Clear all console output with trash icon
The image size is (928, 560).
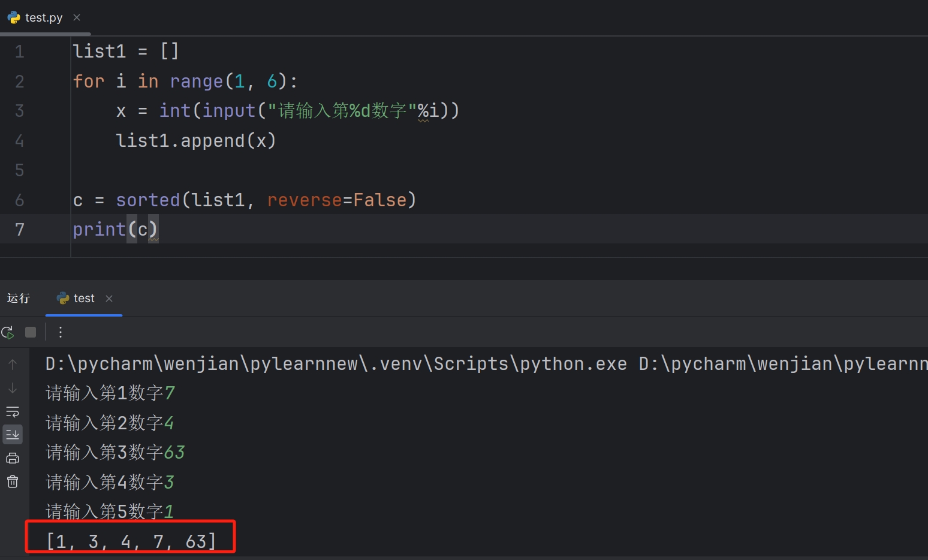(13, 482)
